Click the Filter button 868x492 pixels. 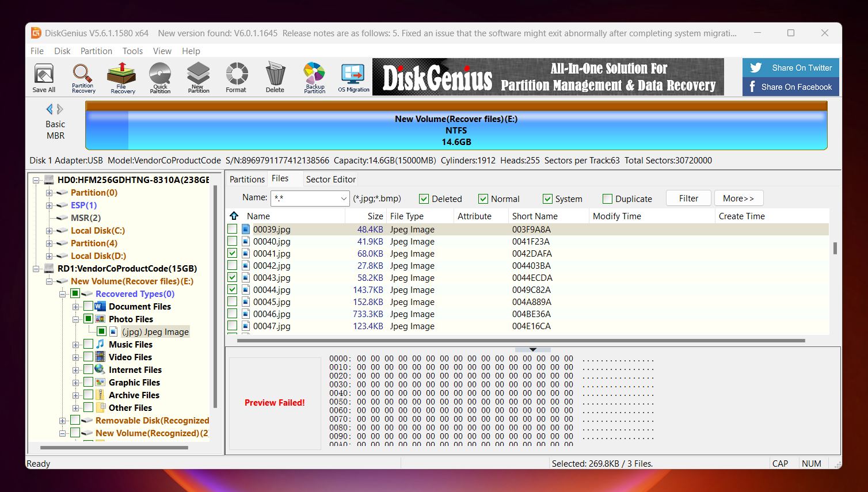pos(688,198)
